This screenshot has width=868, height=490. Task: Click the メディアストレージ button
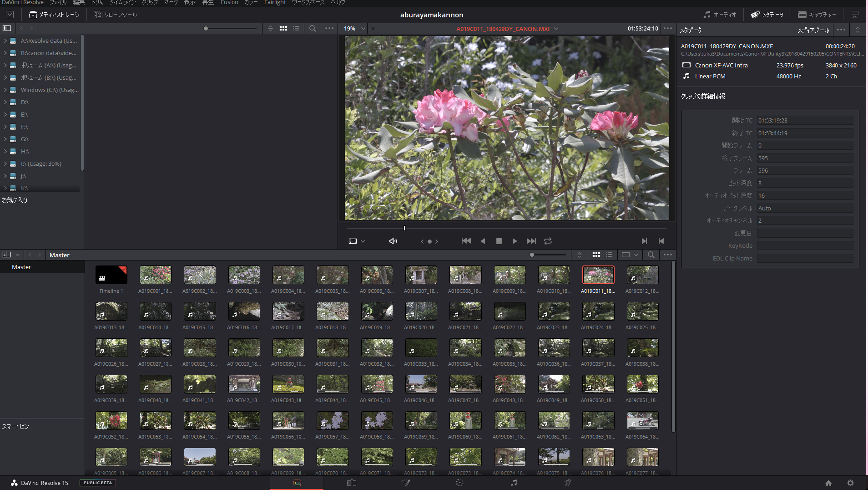click(54, 15)
